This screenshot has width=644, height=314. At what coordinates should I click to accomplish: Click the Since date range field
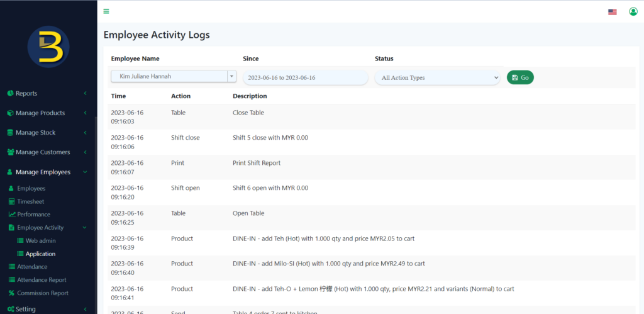(305, 77)
